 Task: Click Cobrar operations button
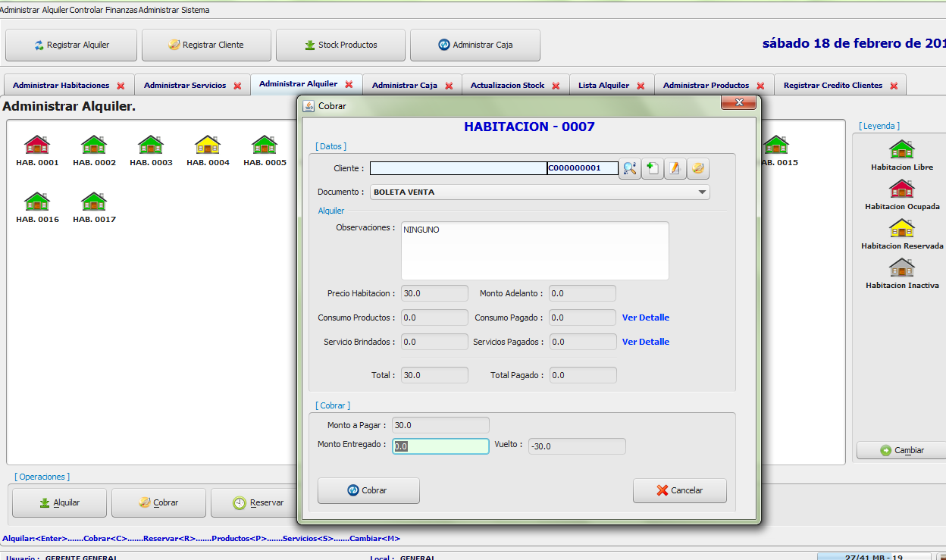pyautogui.click(x=158, y=502)
